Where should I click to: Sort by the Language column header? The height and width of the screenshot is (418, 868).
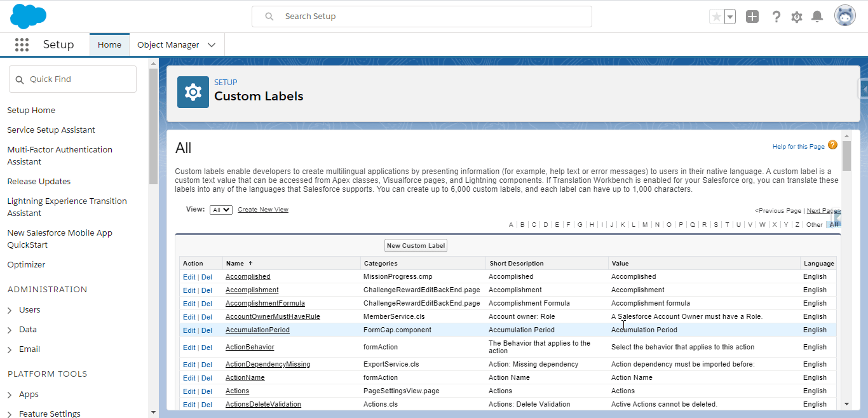tap(819, 264)
